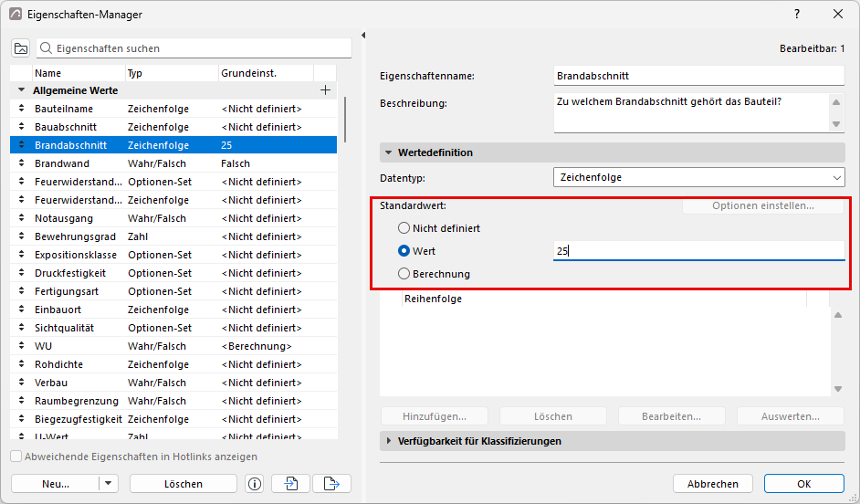860x504 pixels.
Task: Click the plus icon in Allgemeine Werte
Action: (325, 90)
